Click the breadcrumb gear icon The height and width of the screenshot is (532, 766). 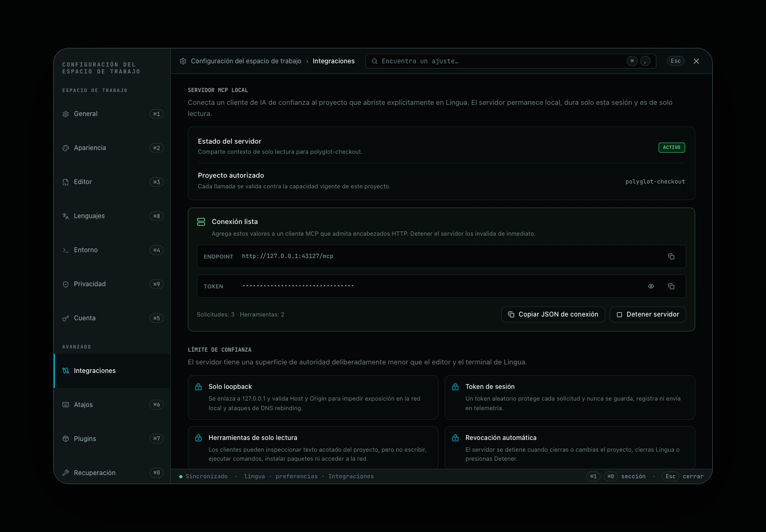183,61
